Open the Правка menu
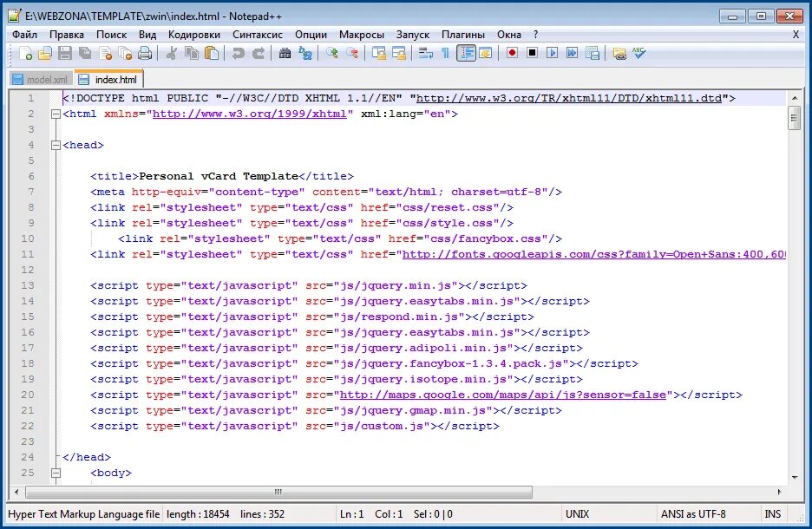 pos(66,35)
